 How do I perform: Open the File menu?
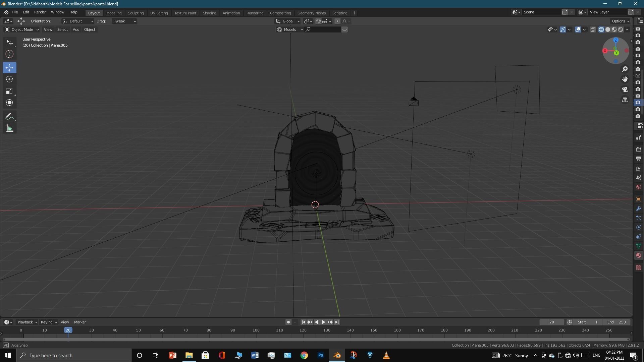[x=15, y=12]
